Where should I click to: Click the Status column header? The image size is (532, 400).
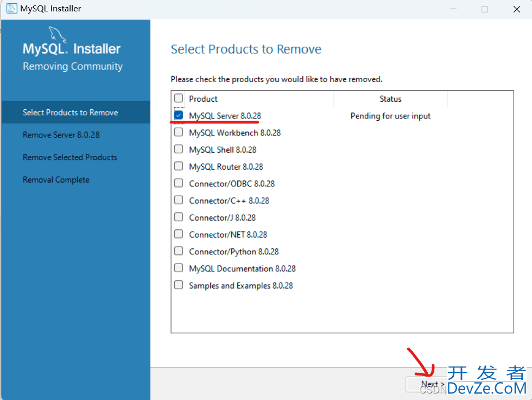[x=390, y=99]
